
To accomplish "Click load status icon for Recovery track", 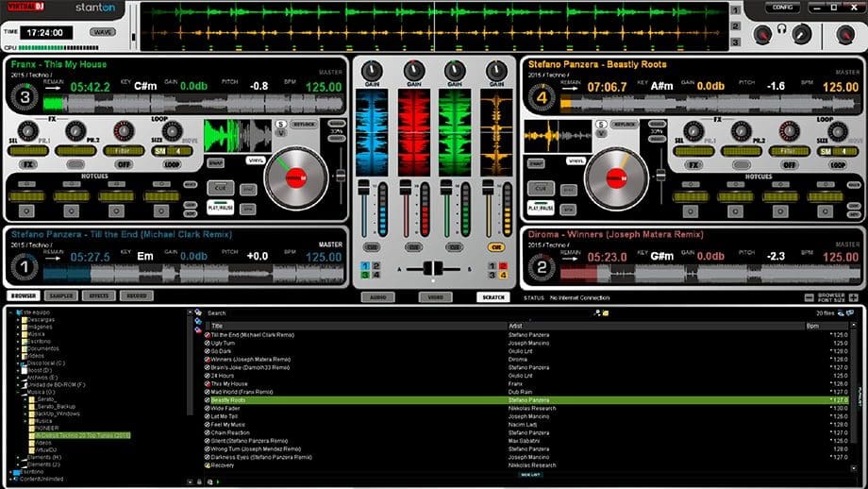I will pos(208,465).
